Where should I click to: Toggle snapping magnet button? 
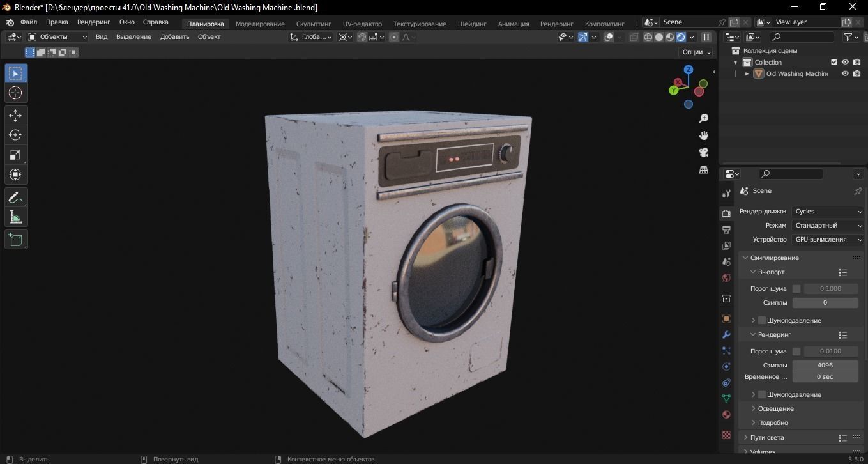click(x=362, y=37)
